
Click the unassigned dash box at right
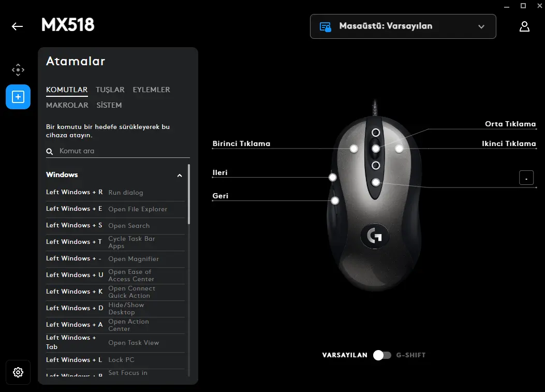tap(526, 178)
